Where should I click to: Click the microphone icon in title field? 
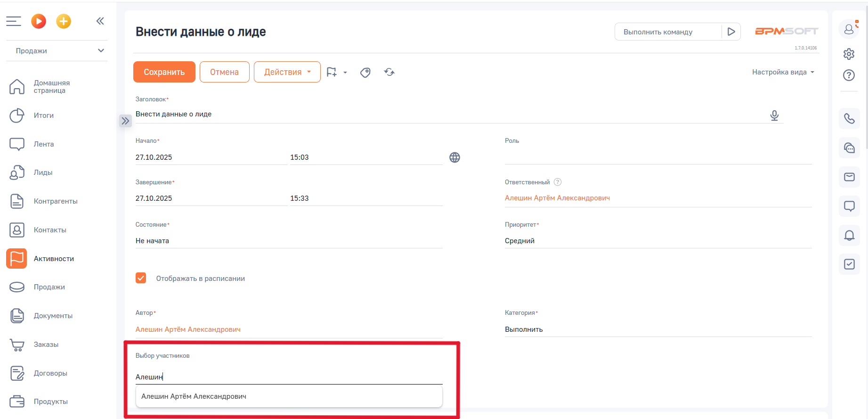774,115
